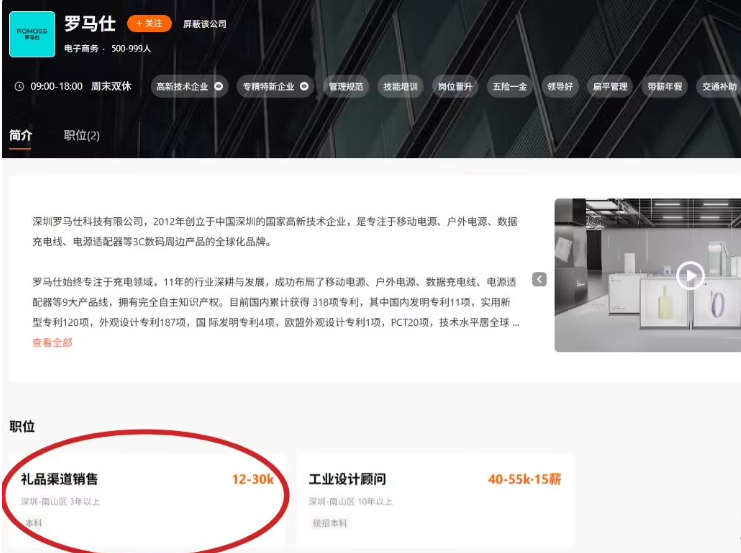The image size is (741, 553).
Task: Click the ROMOSS company logo
Action: tap(32, 34)
